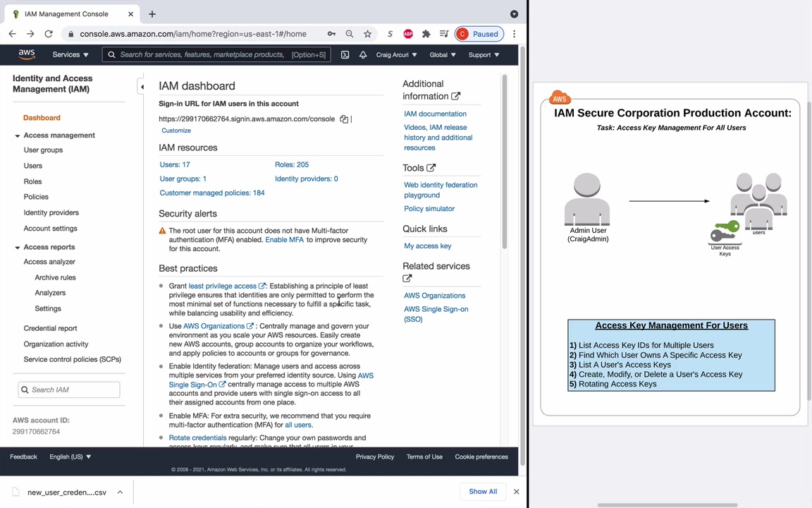Click Chrome back arrow
Viewport: 812px width, 508px height.
(x=13, y=34)
